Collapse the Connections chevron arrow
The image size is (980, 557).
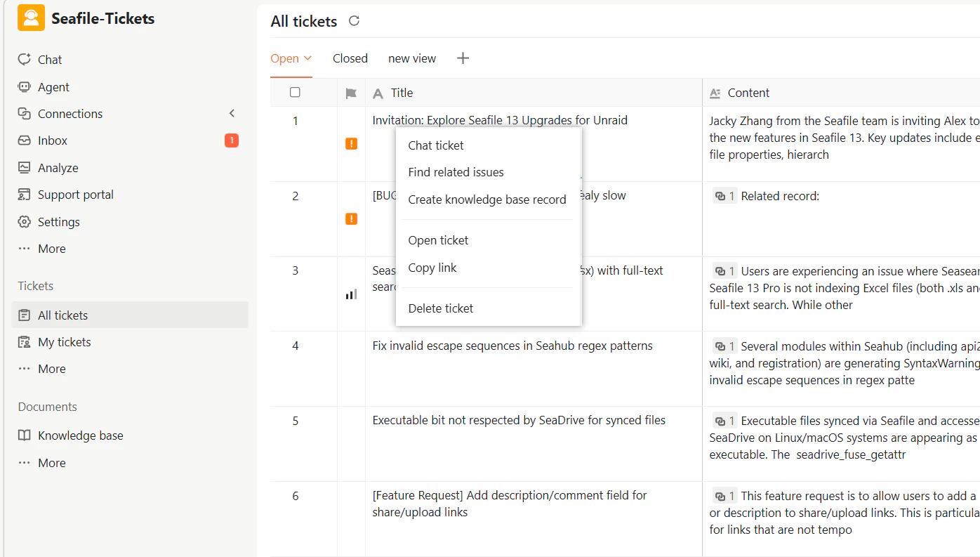232,114
